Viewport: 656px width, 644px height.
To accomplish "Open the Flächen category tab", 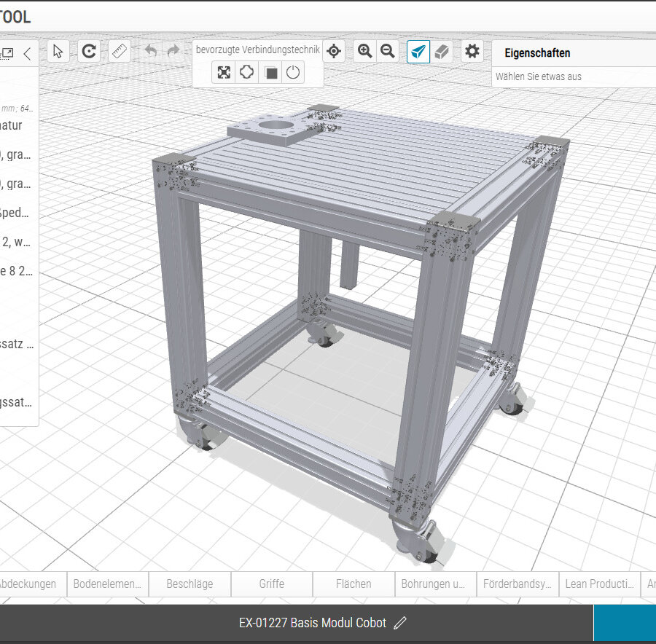I will (354, 584).
